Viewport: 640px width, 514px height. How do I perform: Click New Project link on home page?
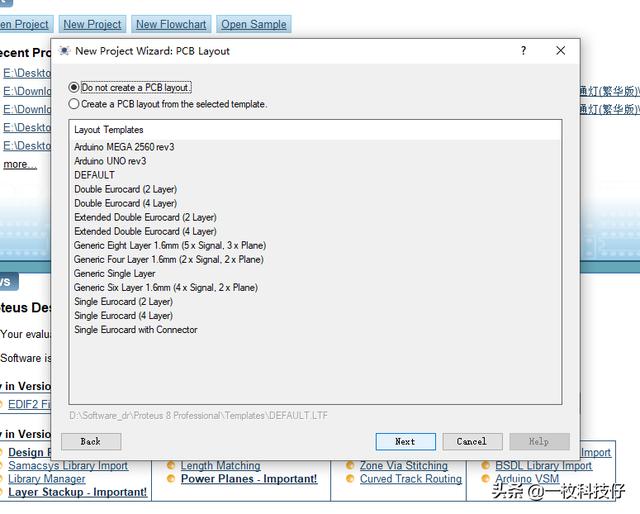(x=92, y=24)
